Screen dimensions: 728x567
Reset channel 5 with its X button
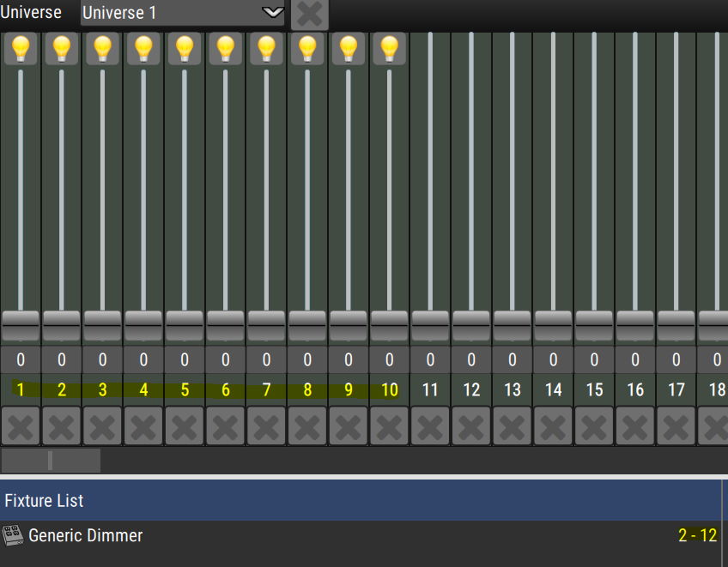[185, 426]
